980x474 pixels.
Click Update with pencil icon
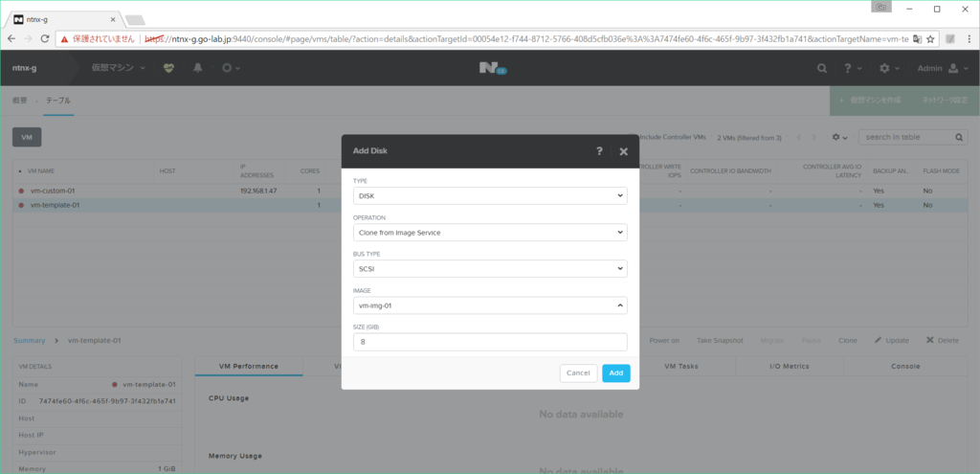pos(891,340)
